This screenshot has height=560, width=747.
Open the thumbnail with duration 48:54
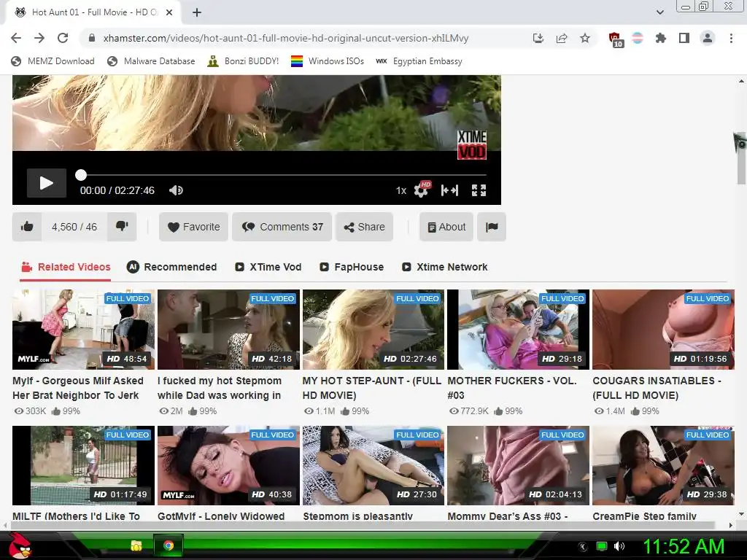click(83, 330)
